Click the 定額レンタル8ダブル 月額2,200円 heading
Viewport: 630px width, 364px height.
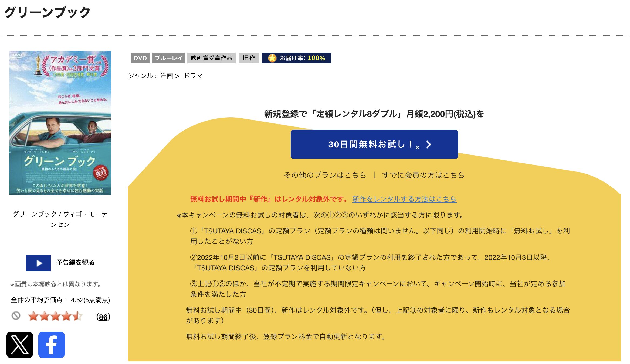(374, 114)
